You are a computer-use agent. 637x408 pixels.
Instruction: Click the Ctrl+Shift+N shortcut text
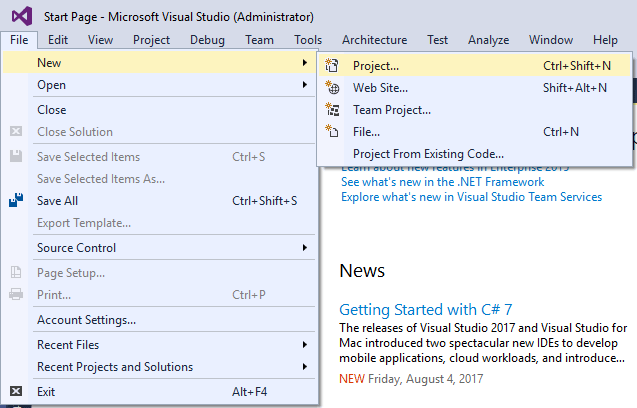(x=577, y=65)
